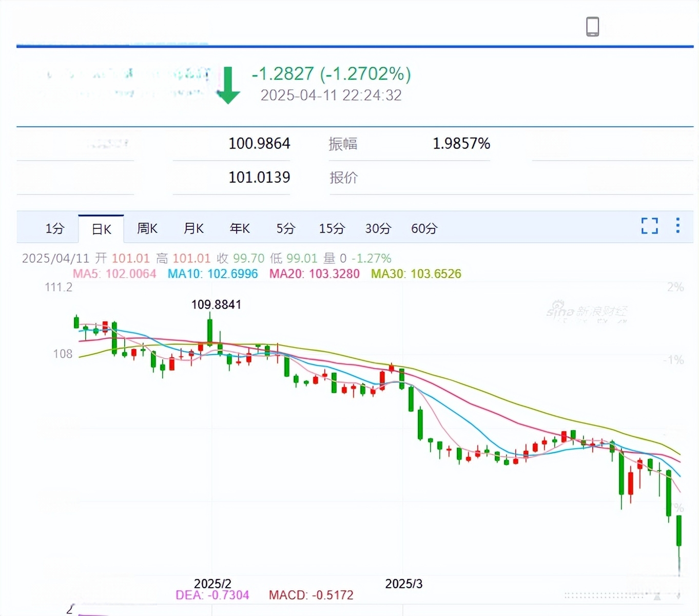Open fullscreen chart view icon
Image resolution: width=699 pixels, height=616 pixels.
tap(649, 226)
